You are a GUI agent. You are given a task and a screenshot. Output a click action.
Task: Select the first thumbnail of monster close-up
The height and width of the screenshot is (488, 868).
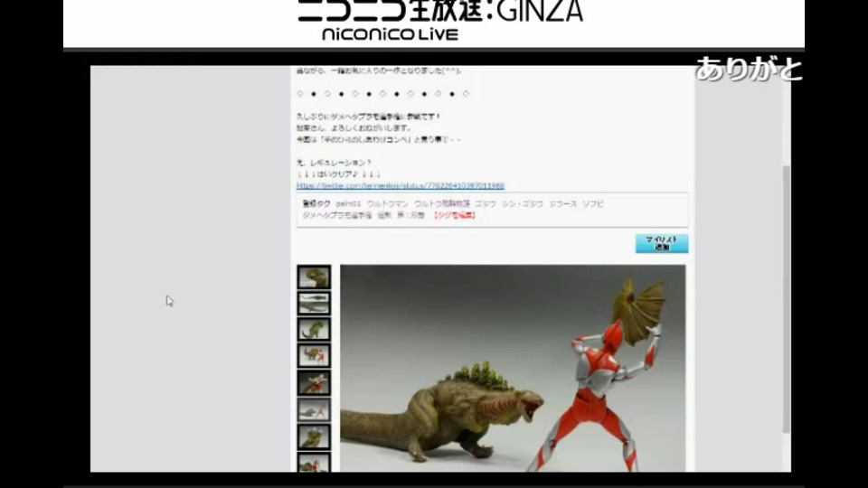pyautogui.click(x=314, y=277)
